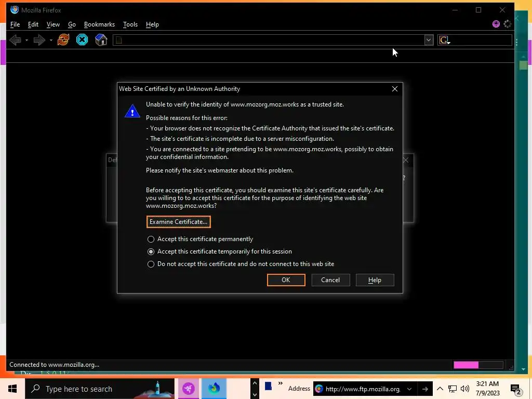Click the Forward arrow in Firefox toolbar
This screenshot has width=532, height=399.
[39, 40]
